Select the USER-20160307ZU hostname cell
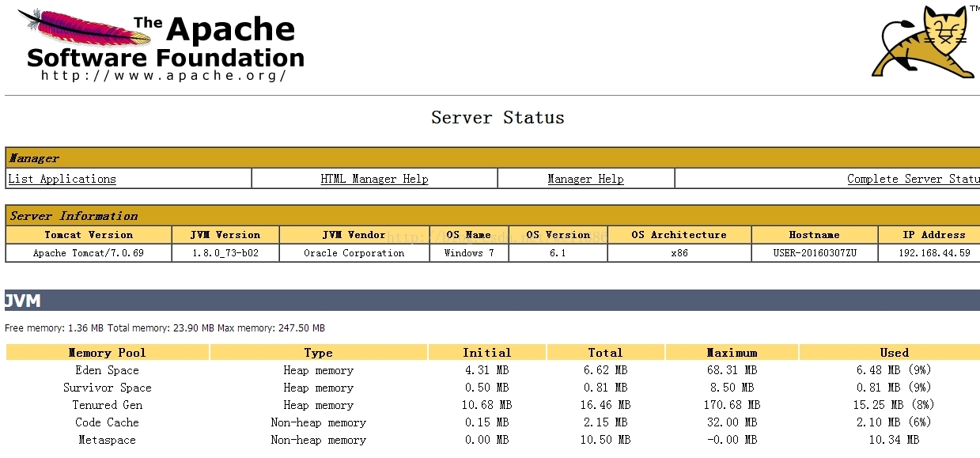980x458 pixels. (814, 253)
